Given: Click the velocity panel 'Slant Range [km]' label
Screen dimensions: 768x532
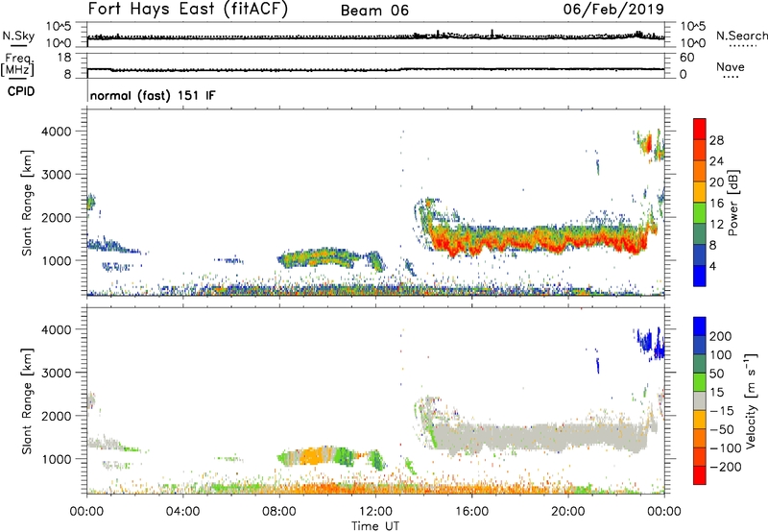Looking at the screenshot, I should point(27,401).
